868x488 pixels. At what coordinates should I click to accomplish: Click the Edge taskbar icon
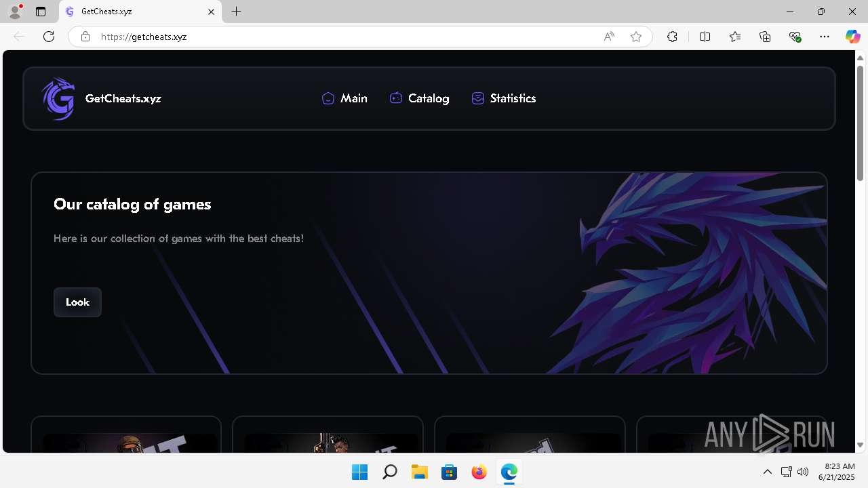coord(509,472)
